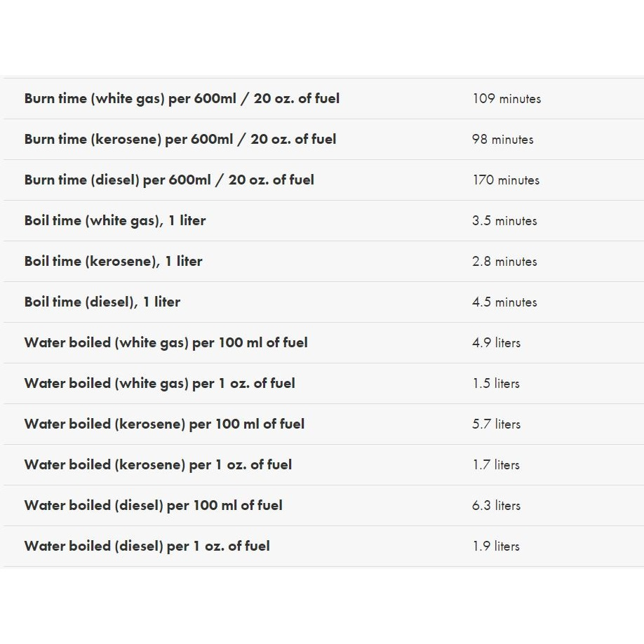Click the "1.9 liters" value

[496, 546]
